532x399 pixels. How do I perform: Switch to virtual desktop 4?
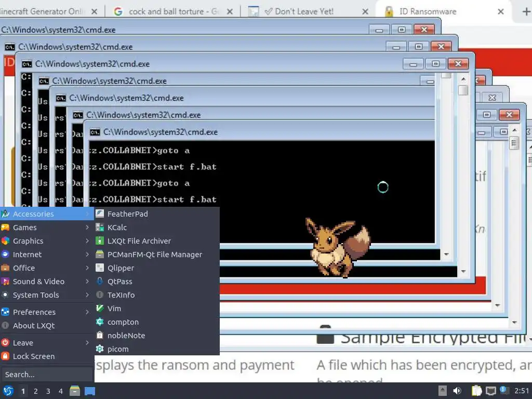(x=61, y=391)
